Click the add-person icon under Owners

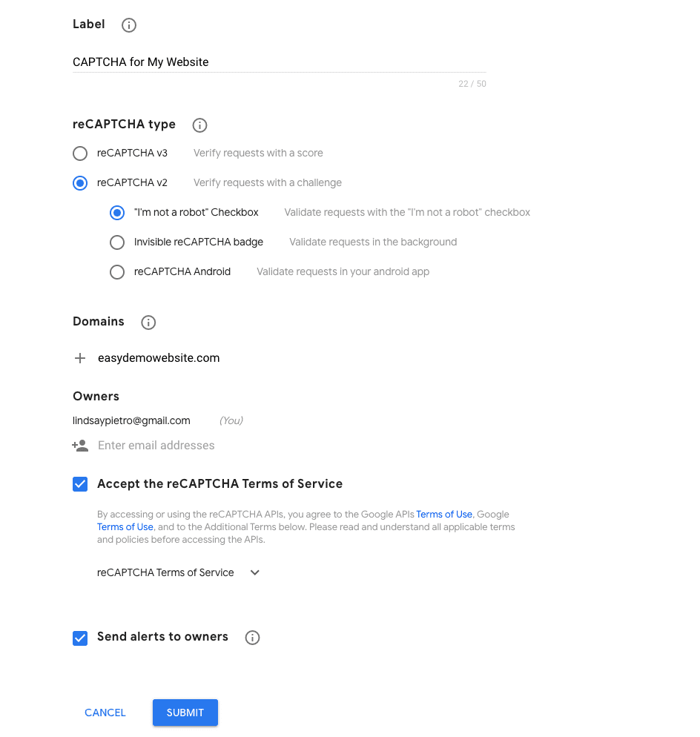coord(80,446)
